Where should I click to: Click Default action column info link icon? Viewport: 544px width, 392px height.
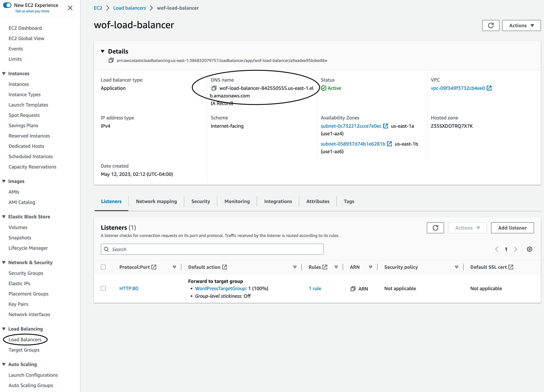tap(225, 267)
